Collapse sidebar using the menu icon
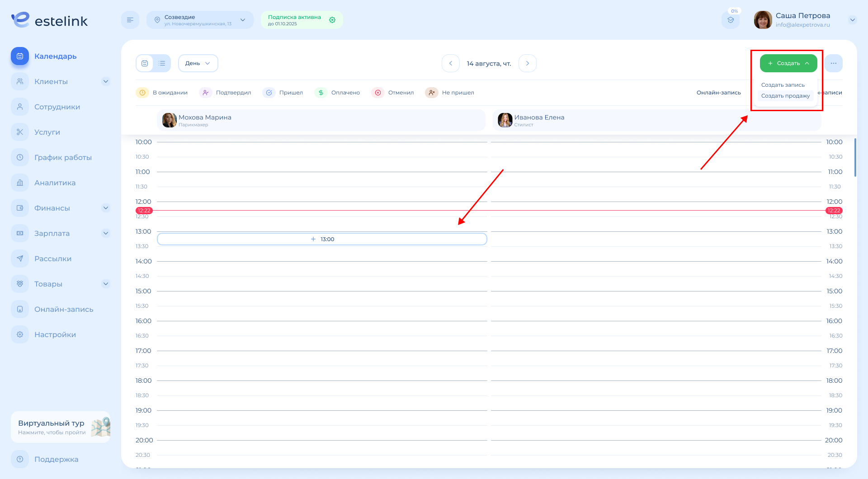This screenshot has height=479, width=868. click(x=130, y=20)
